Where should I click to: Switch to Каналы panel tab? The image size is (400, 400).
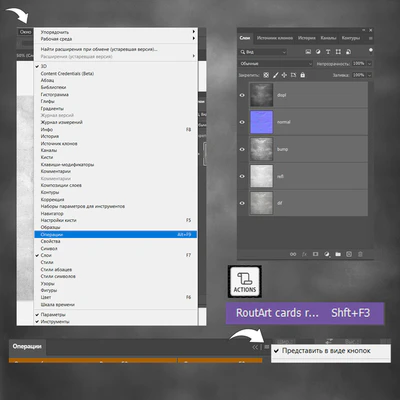(x=328, y=38)
